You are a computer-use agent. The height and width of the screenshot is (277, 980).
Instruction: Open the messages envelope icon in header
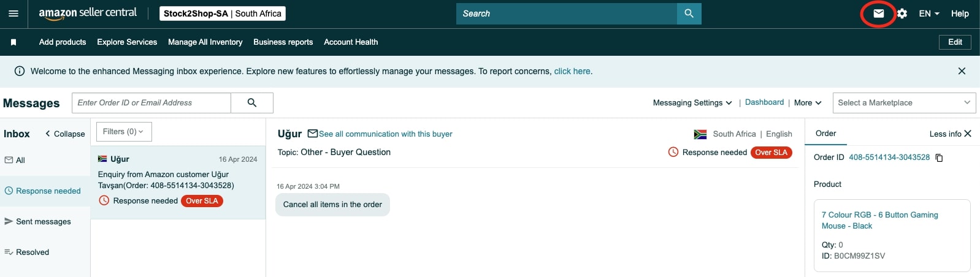[879, 13]
